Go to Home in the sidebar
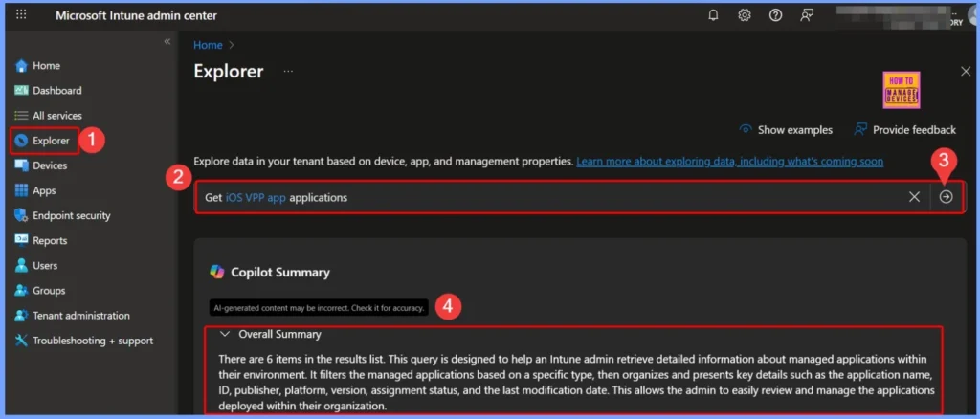The width and height of the screenshot is (980, 419). pyautogui.click(x=46, y=66)
